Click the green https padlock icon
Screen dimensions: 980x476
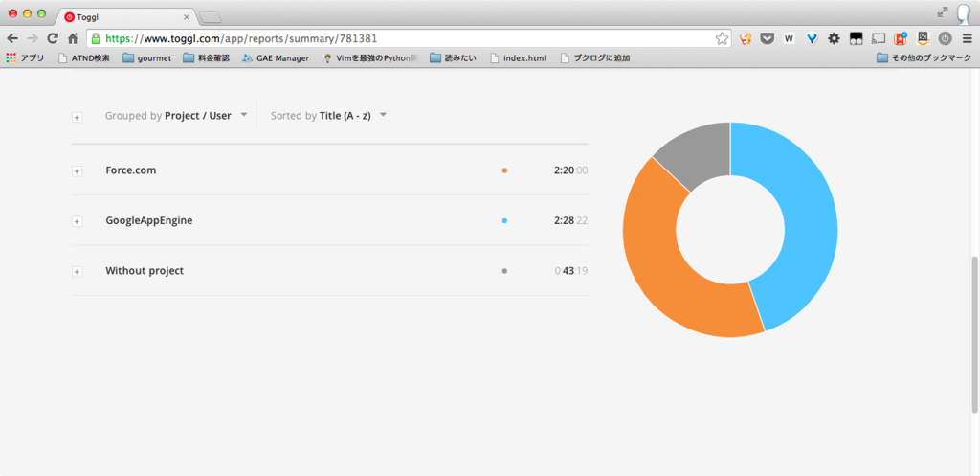pyautogui.click(x=96, y=38)
